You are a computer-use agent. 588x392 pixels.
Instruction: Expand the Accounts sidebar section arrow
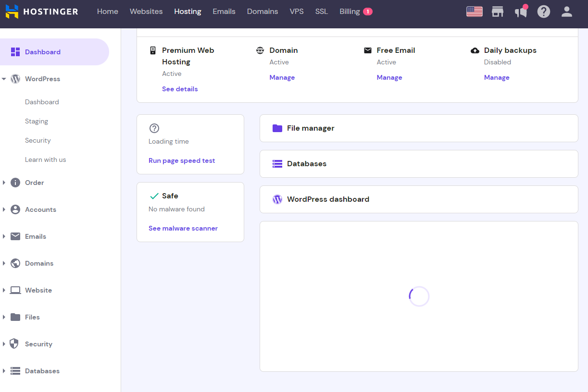click(x=4, y=209)
